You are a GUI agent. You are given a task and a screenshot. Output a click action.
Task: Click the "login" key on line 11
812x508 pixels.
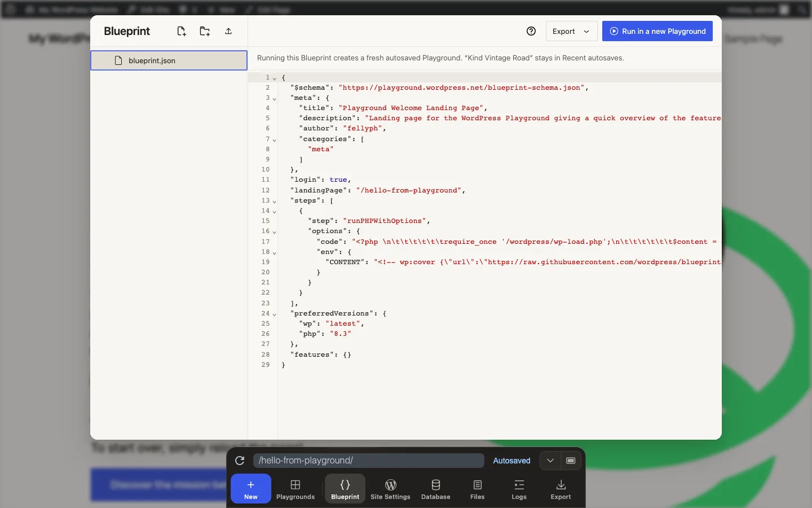tap(306, 179)
